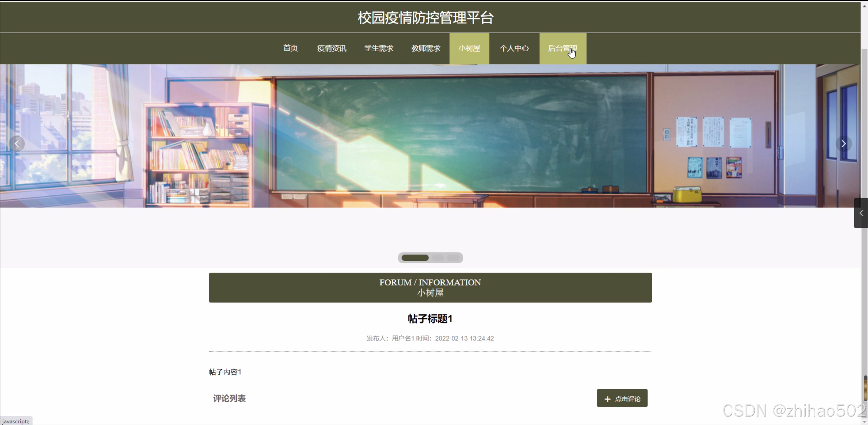Navigate to 教师需求 section
The height and width of the screenshot is (425, 868).
tap(426, 48)
